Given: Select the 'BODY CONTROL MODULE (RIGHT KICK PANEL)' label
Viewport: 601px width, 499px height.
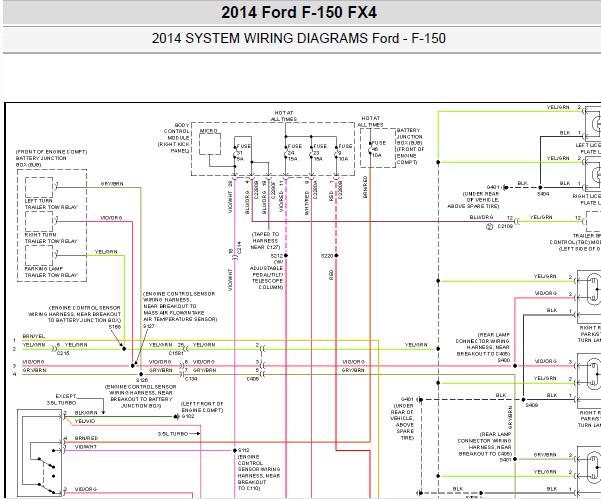Looking at the screenshot, I should [174, 138].
